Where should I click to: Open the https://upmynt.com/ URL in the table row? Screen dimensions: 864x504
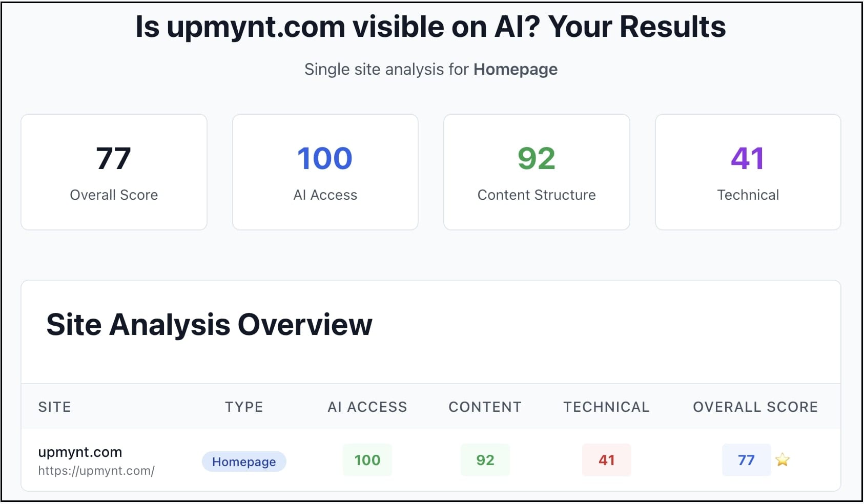pyautogui.click(x=96, y=471)
